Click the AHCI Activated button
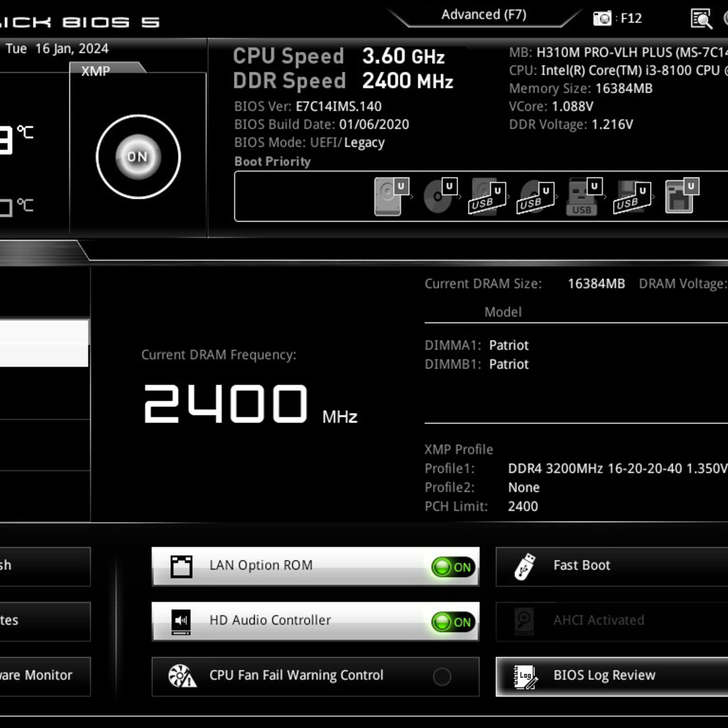 (612, 621)
